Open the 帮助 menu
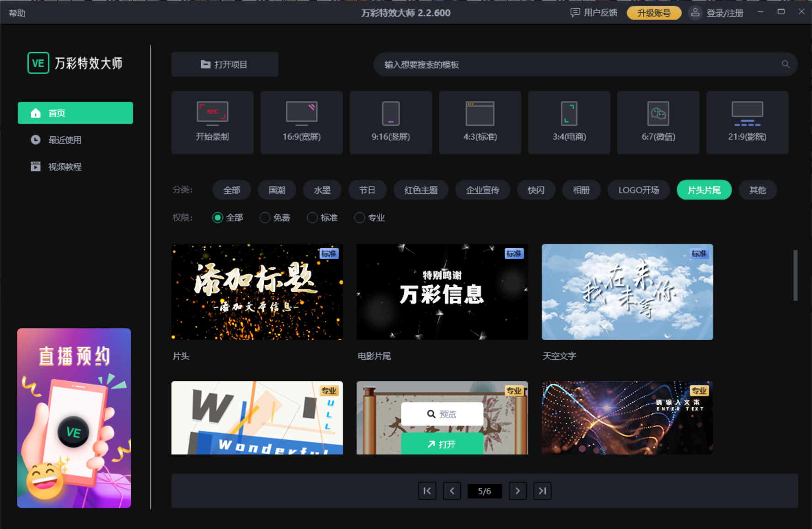This screenshot has height=529, width=812. [x=16, y=13]
